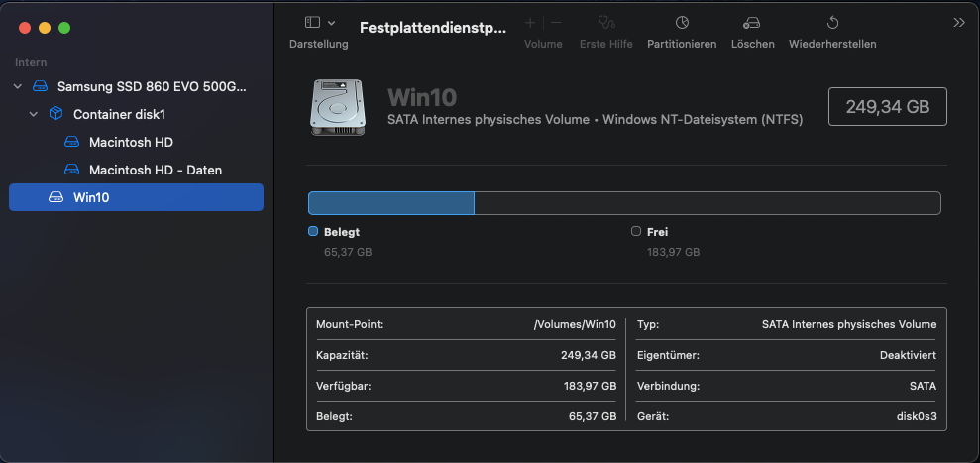Image resolution: width=980 pixels, height=463 pixels.
Task: Click the Darstellung toolbar label
Action: [319, 44]
